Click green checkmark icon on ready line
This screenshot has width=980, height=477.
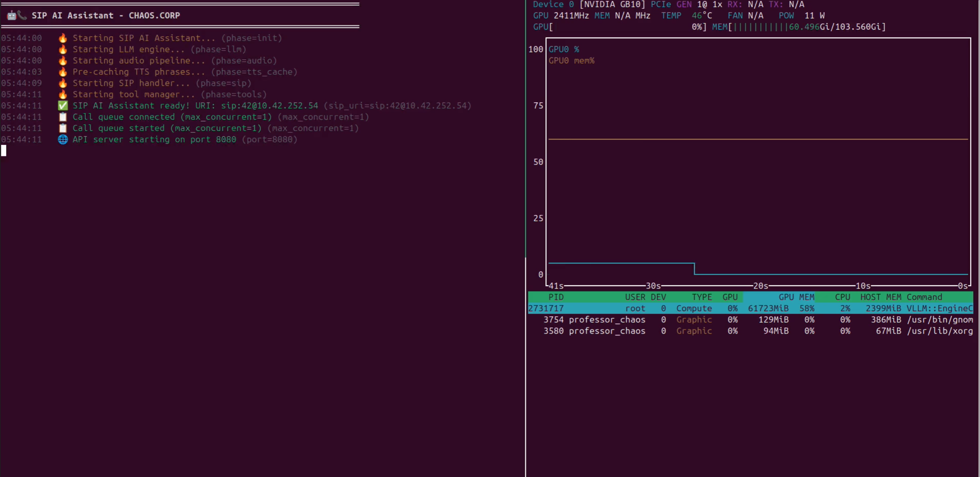click(x=63, y=106)
